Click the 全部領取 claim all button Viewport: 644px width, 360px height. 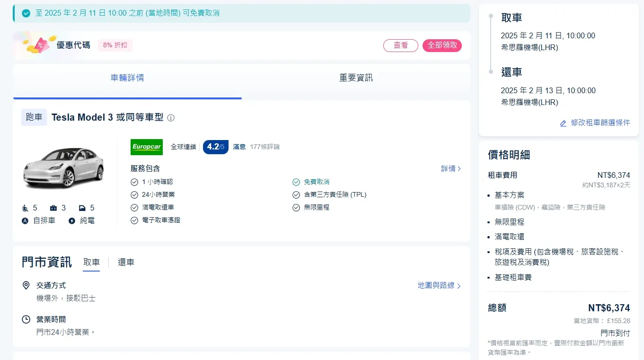point(442,45)
